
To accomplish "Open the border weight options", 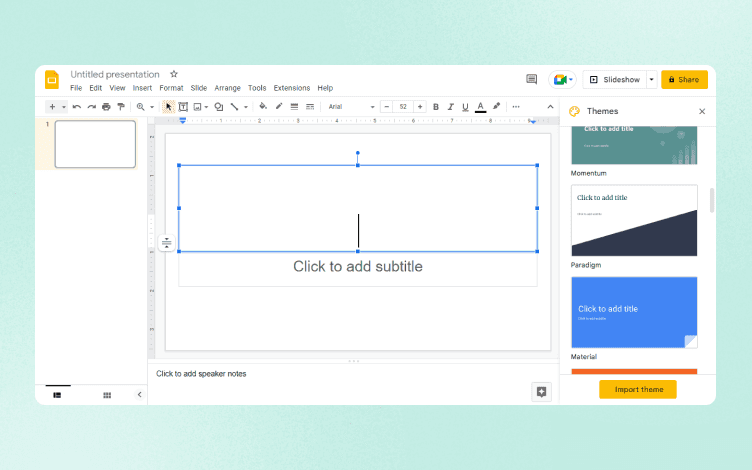I will point(294,106).
